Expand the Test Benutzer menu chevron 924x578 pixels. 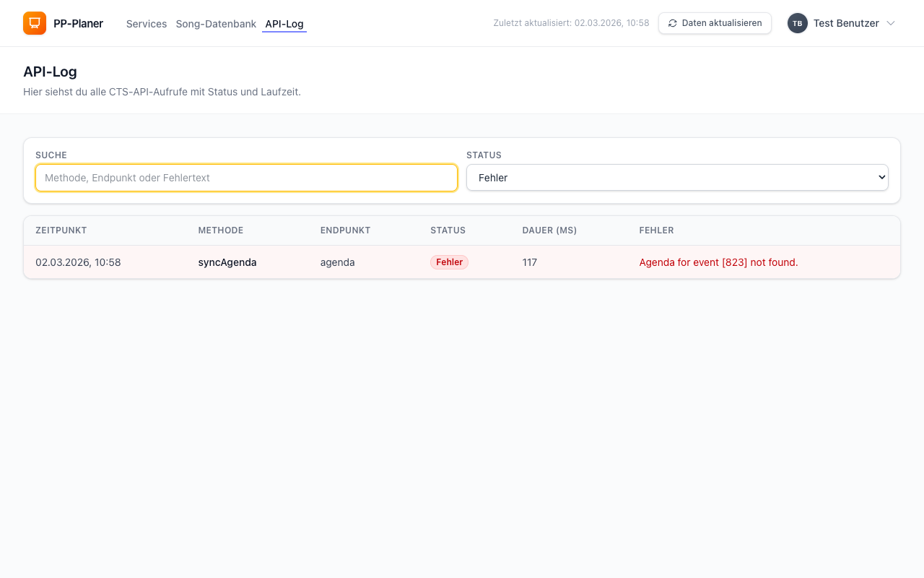[891, 23]
